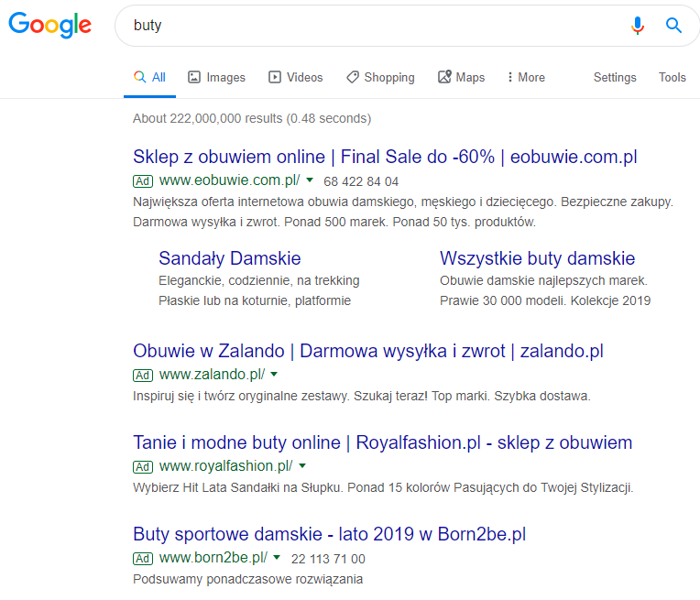Expand dropdown arrow next to born2be.pl URL

(x=277, y=557)
